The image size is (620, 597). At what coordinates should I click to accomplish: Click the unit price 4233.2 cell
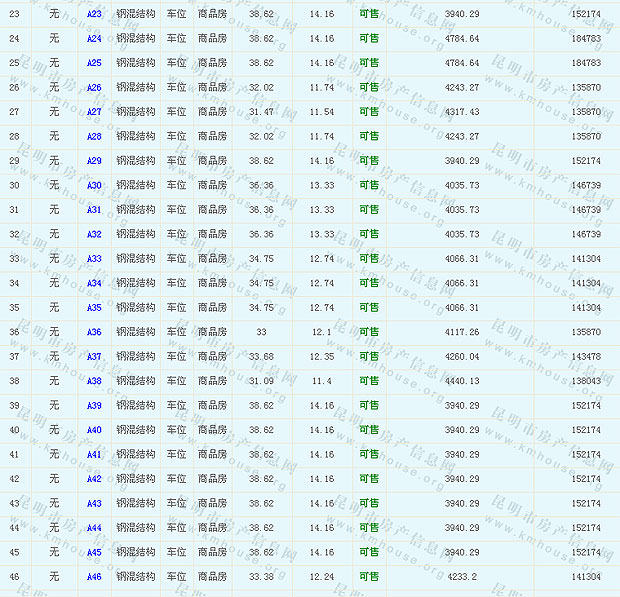click(461, 577)
